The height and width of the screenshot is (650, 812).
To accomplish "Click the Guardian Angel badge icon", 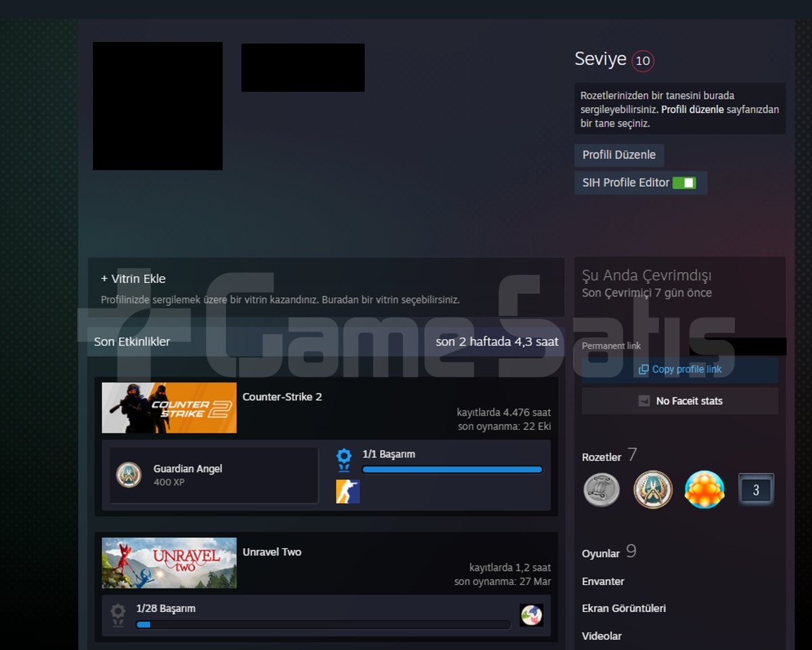I will pyautogui.click(x=129, y=475).
